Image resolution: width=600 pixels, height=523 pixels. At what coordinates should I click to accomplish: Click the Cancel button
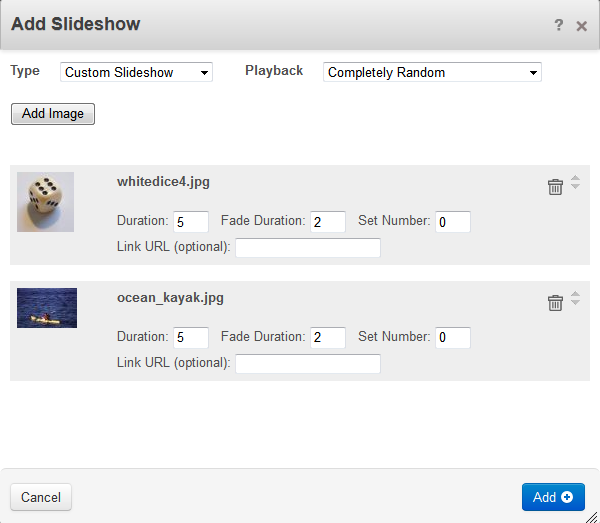coord(41,497)
